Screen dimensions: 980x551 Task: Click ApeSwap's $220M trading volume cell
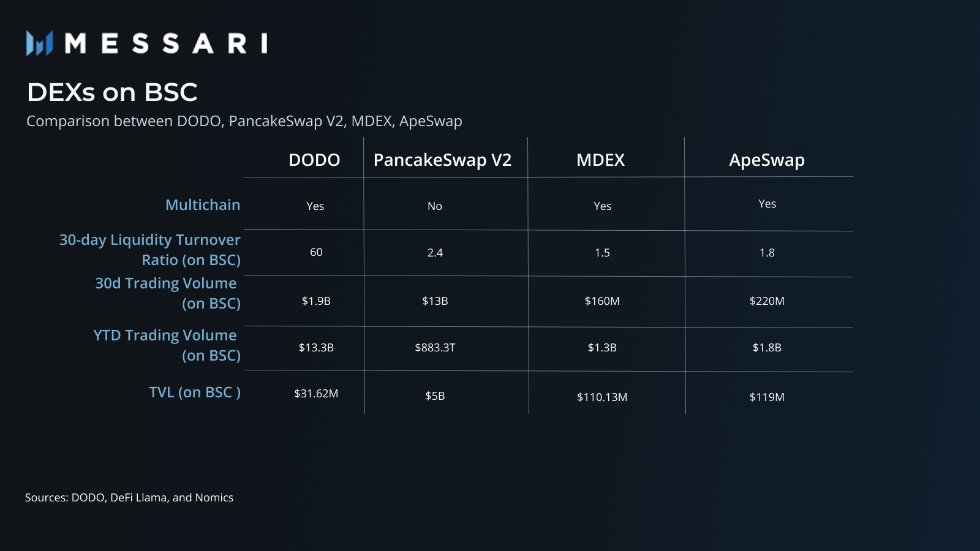pos(767,301)
